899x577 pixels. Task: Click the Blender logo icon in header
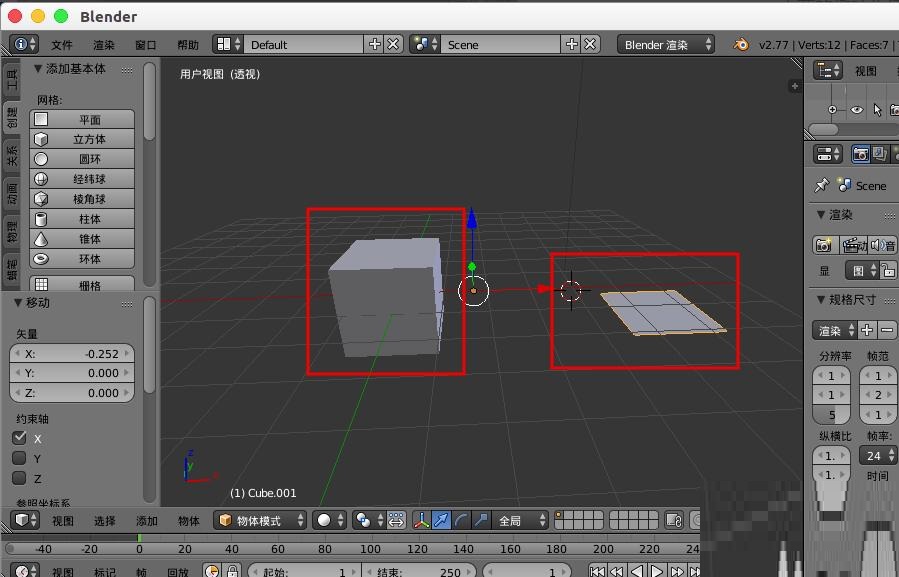click(741, 44)
